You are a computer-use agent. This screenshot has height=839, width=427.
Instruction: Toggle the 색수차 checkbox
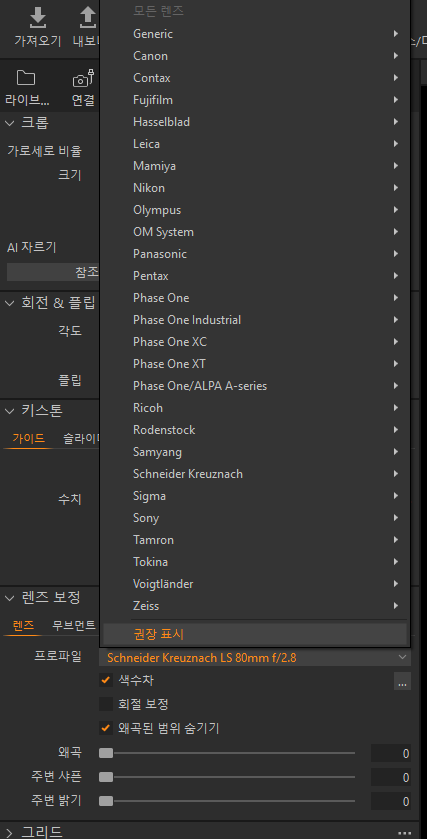[x=106, y=681]
